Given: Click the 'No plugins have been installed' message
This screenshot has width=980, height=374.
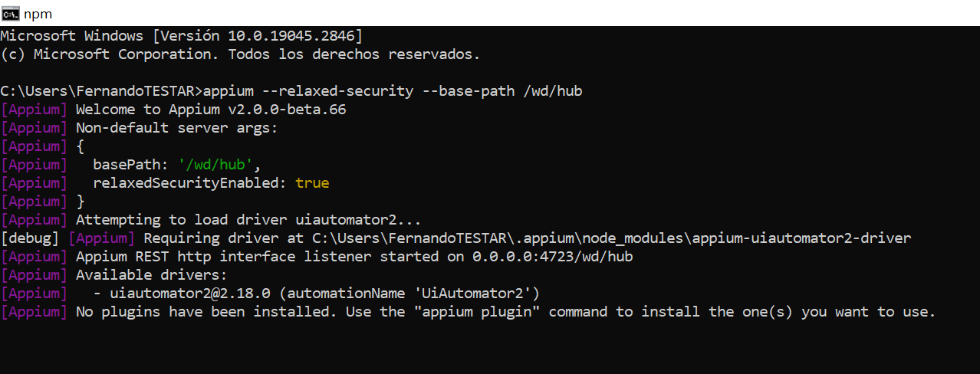Looking at the screenshot, I should tap(207, 312).
